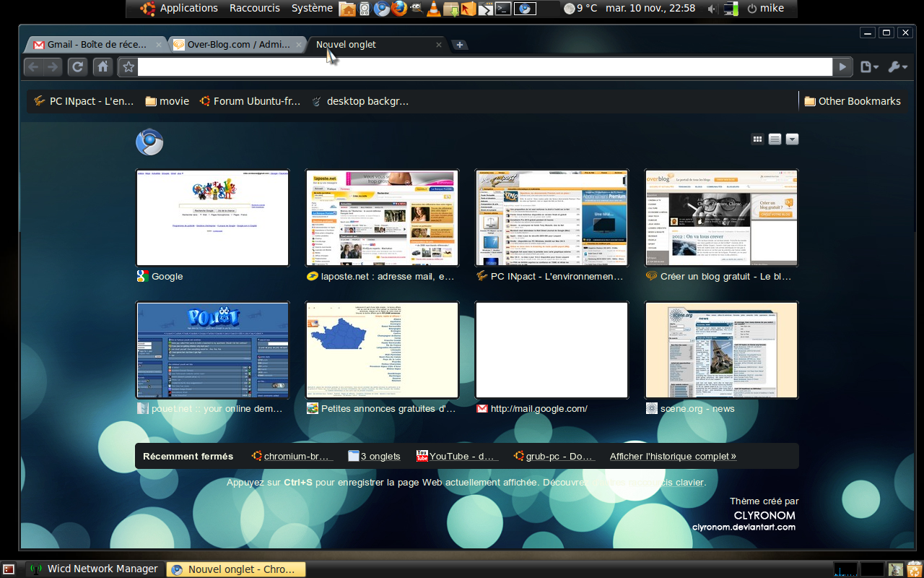Open a new tab with plus button
The width and height of the screenshot is (924, 578).
click(x=459, y=45)
